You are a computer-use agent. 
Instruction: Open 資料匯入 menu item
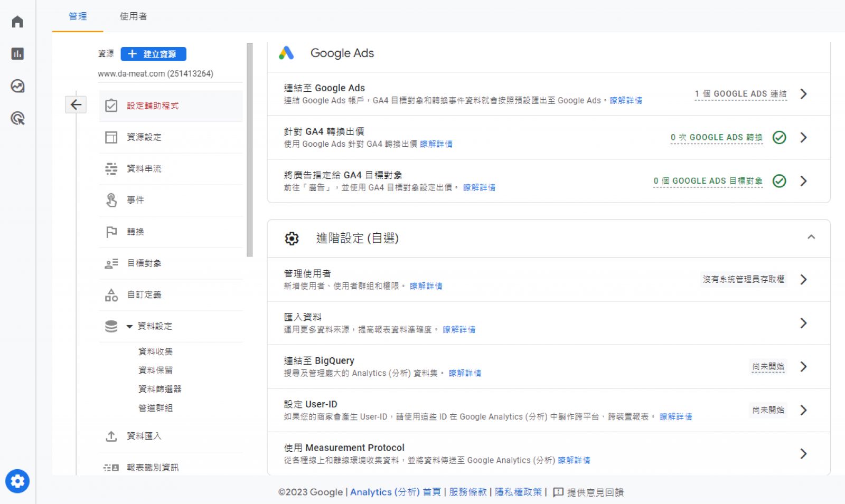[x=171, y=436]
